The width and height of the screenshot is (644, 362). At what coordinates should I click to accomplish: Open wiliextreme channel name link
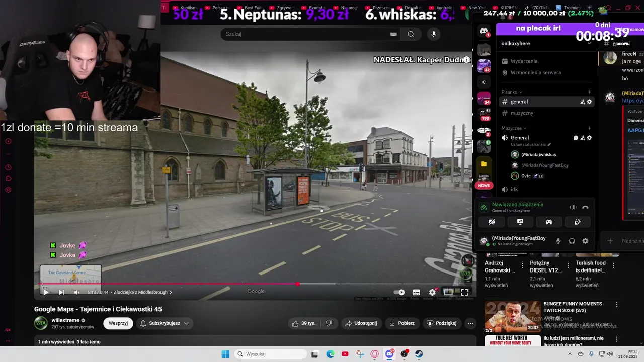pyautogui.click(x=65, y=320)
